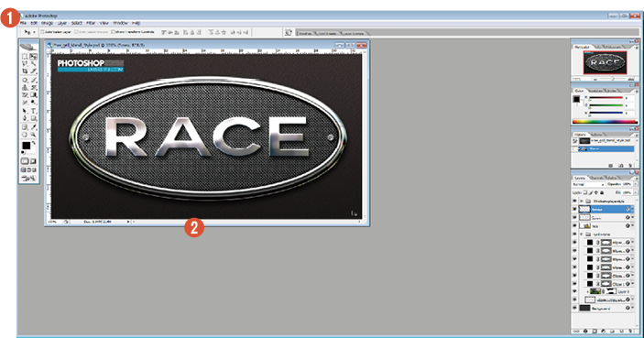The height and width of the screenshot is (338, 644).
Task: Open the Image menu
Action: click(x=47, y=23)
